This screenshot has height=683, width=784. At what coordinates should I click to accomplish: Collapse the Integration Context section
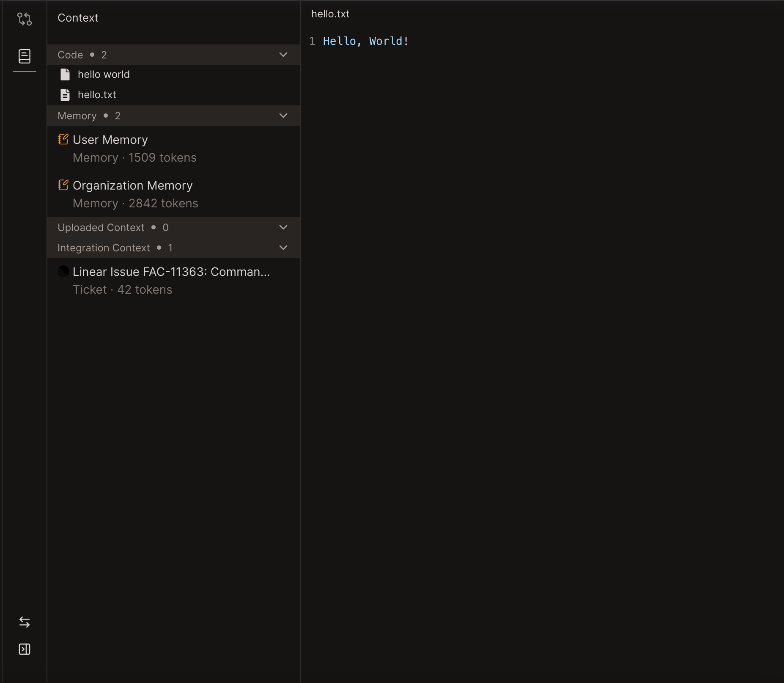(x=283, y=248)
